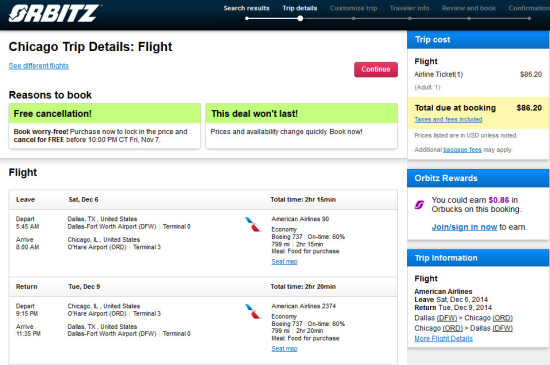The height and width of the screenshot is (365, 550).
Task: Open More Flight Details link
Action: [x=443, y=339]
